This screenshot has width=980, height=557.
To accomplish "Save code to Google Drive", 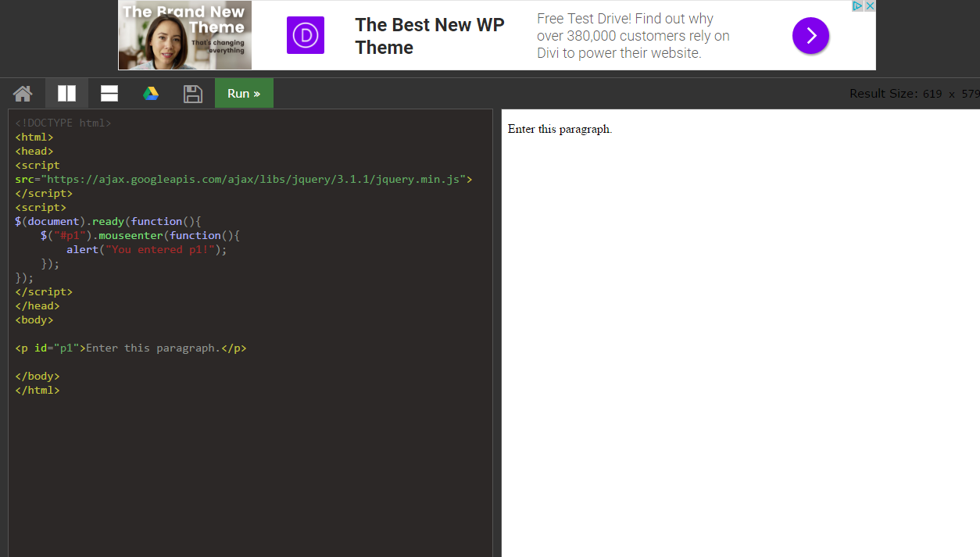I will point(151,94).
